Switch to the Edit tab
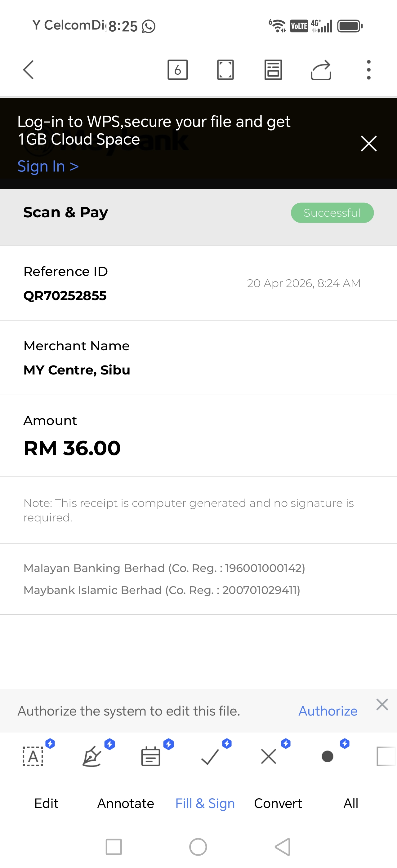The height and width of the screenshot is (868, 397). (x=46, y=804)
